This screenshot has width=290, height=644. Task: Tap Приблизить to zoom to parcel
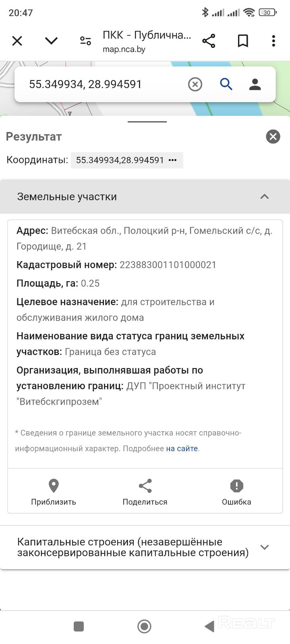54,492
